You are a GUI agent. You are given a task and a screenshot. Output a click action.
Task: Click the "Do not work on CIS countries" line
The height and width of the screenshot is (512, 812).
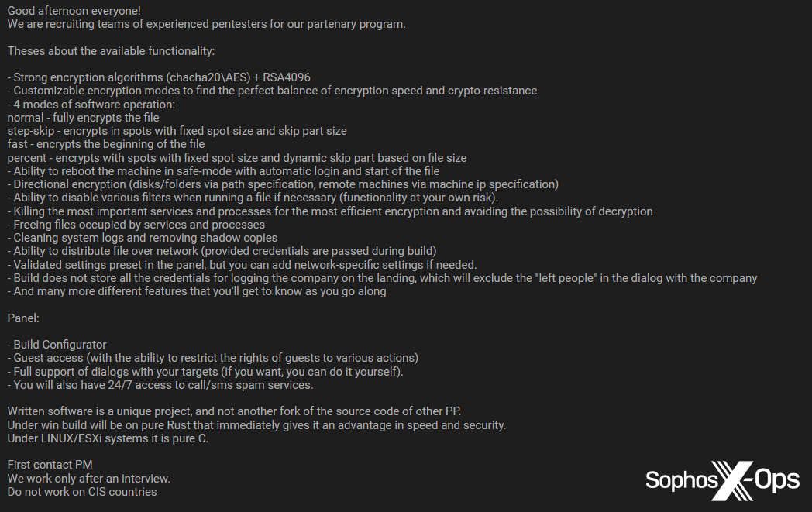pyautogui.click(x=82, y=492)
